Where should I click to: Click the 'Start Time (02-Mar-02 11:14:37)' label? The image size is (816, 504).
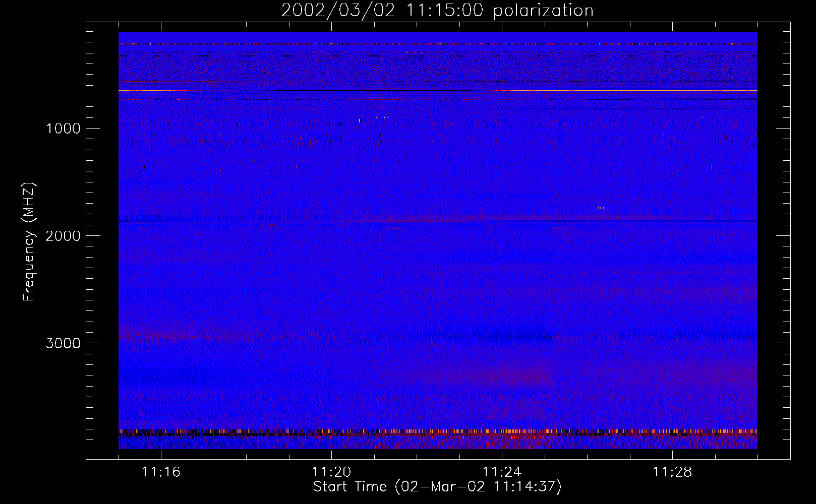pyautogui.click(x=437, y=487)
